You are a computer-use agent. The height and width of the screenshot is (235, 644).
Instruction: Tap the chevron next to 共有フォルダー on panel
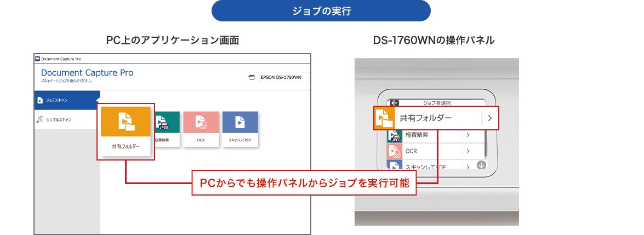pos(489,118)
